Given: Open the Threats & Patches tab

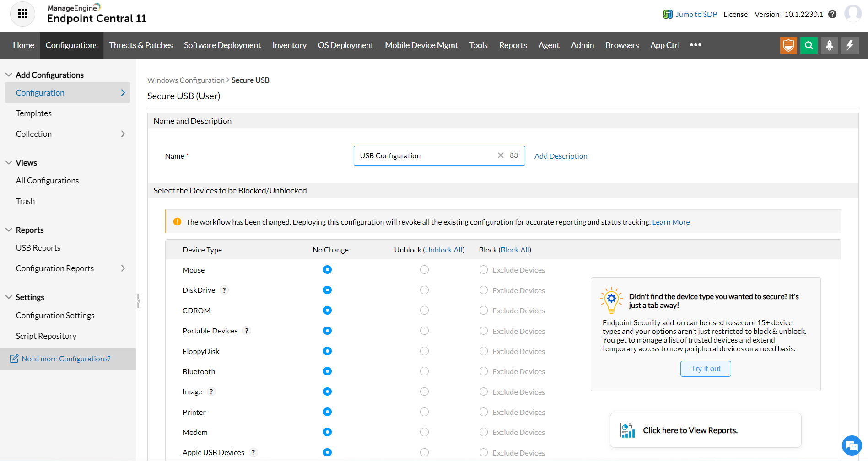Looking at the screenshot, I should [140, 45].
